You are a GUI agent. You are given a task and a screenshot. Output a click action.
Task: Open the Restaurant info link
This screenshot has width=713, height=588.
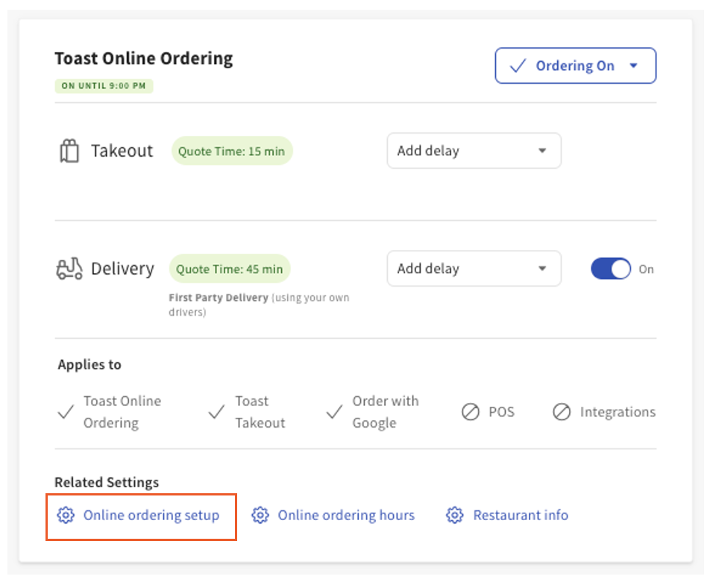click(x=521, y=515)
